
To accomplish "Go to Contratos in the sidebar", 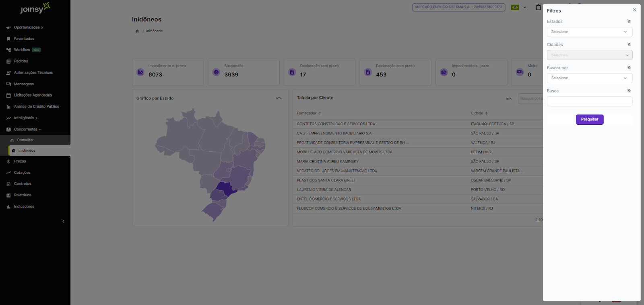I will (x=23, y=184).
